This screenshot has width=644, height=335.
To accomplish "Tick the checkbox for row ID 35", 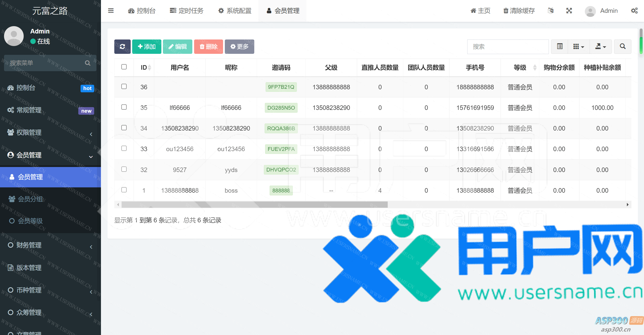I will point(124,107).
